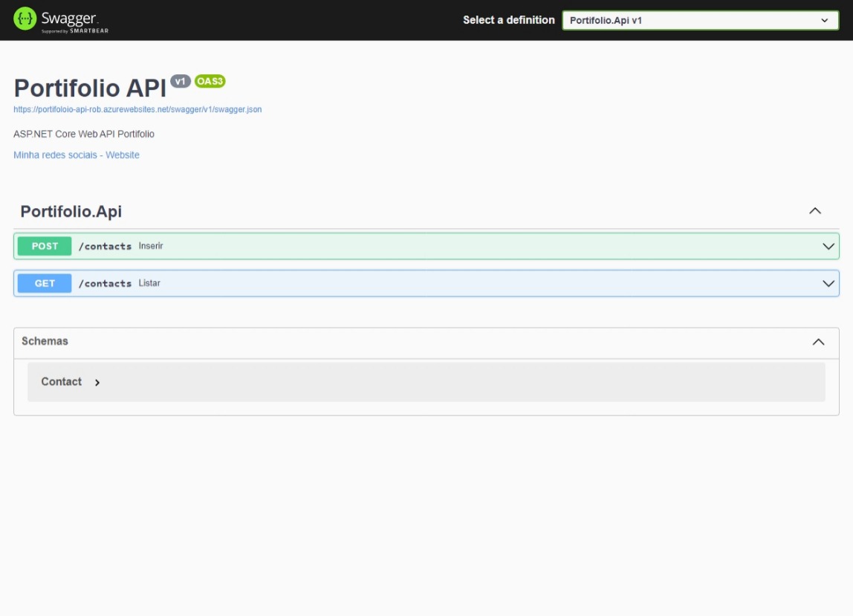Click the OAS3 badge
The image size is (853, 616).
(210, 81)
